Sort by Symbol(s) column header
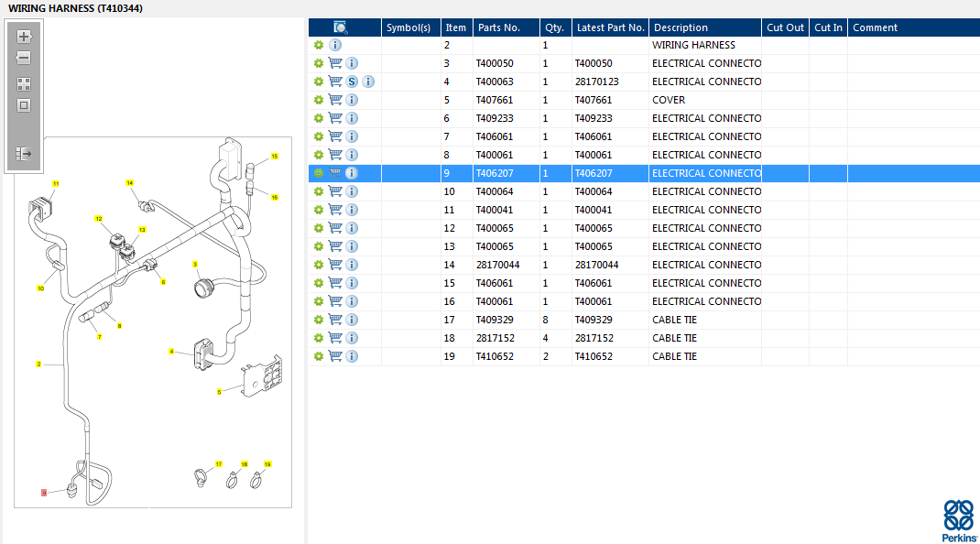980x544 pixels. pos(410,27)
